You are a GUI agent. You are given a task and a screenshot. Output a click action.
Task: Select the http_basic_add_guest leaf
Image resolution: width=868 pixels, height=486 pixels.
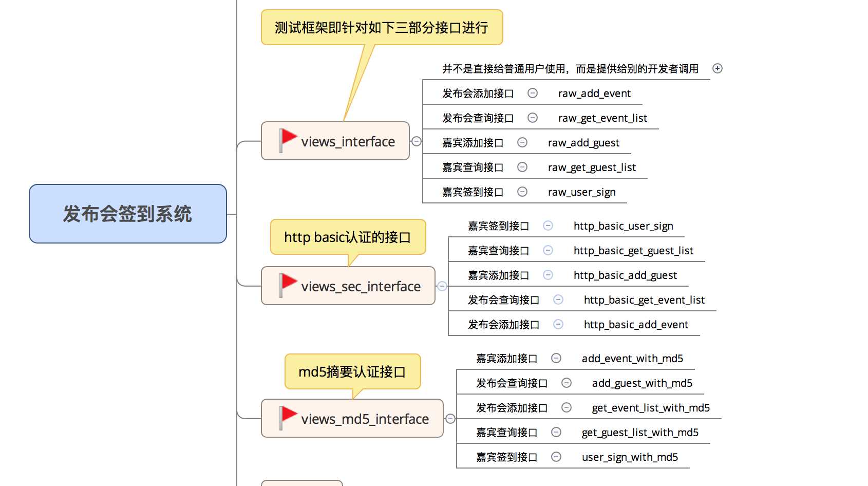(x=625, y=275)
